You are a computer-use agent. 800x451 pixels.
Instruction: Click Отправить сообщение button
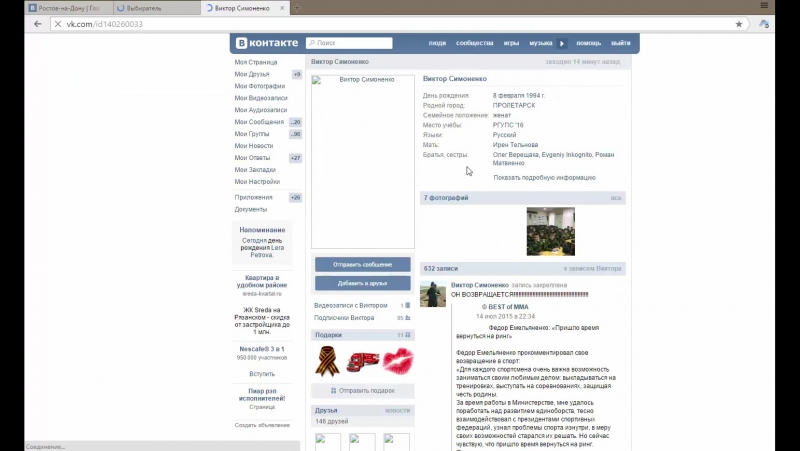click(362, 264)
